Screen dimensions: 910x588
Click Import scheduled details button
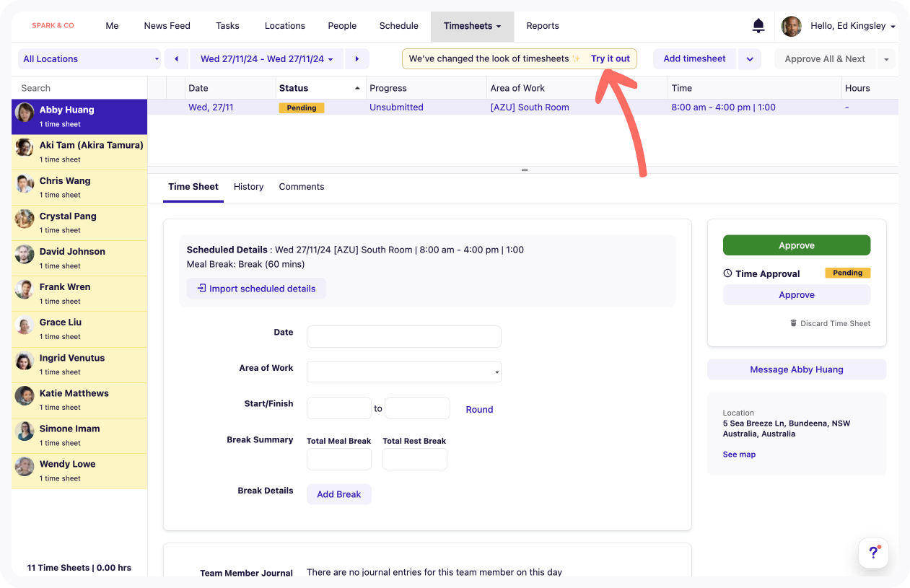click(x=256, y=289)
